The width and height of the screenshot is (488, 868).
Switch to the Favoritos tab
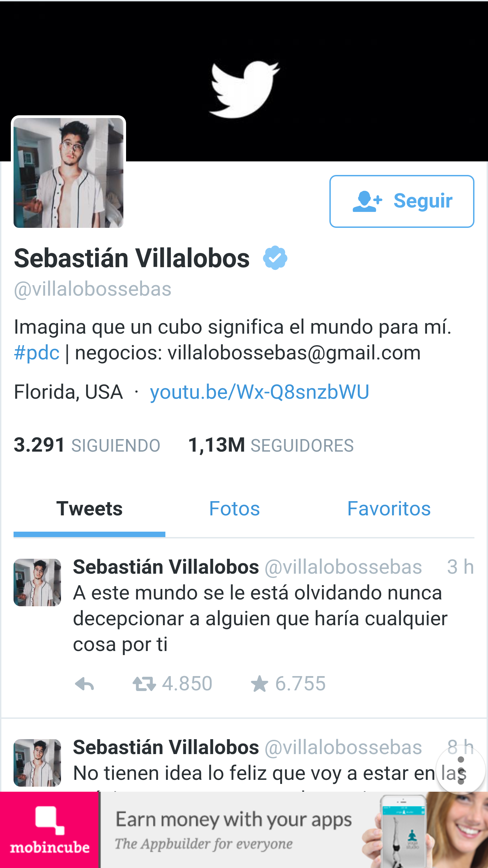tap(389, 509)
